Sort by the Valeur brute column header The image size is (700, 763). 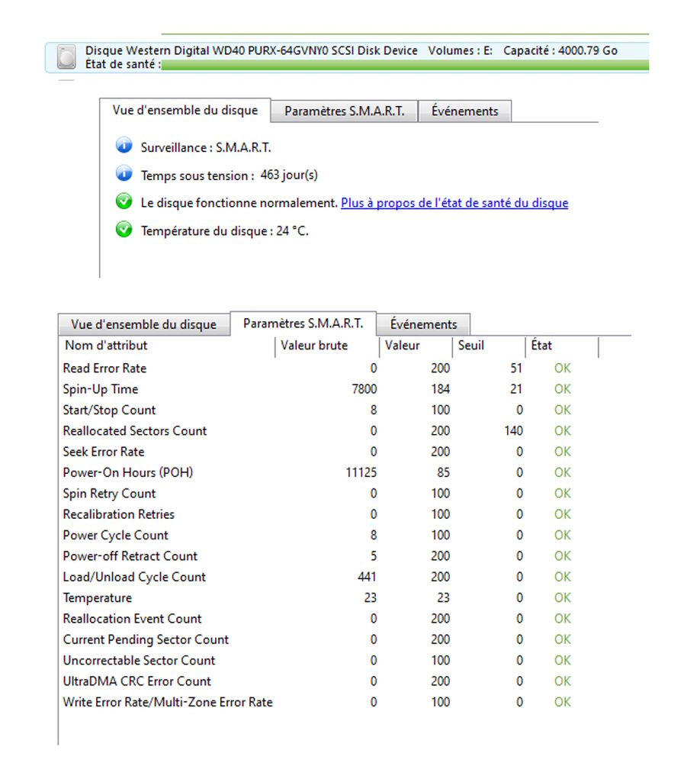tap(313, 346)
